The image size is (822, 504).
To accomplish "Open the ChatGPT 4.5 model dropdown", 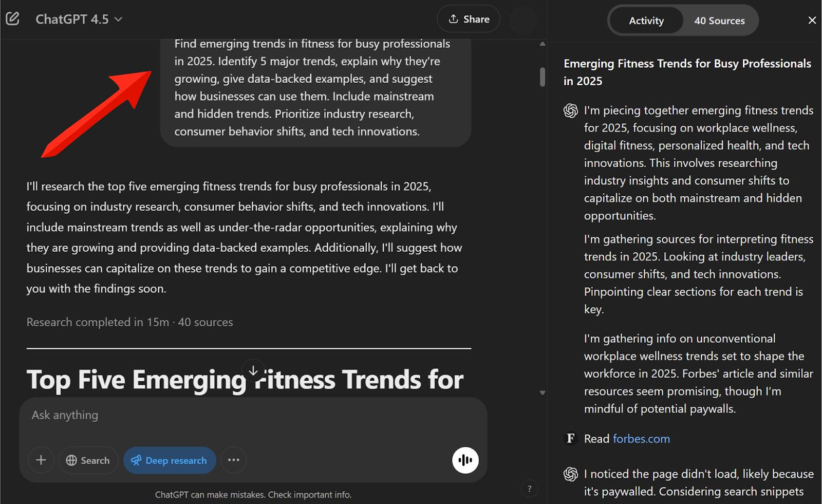I will click(x=79, y=20).
